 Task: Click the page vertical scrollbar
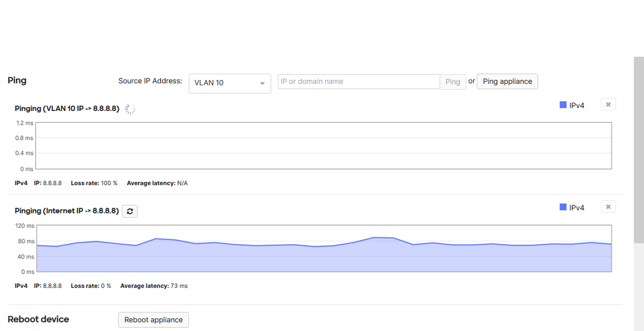click(639, 150)
